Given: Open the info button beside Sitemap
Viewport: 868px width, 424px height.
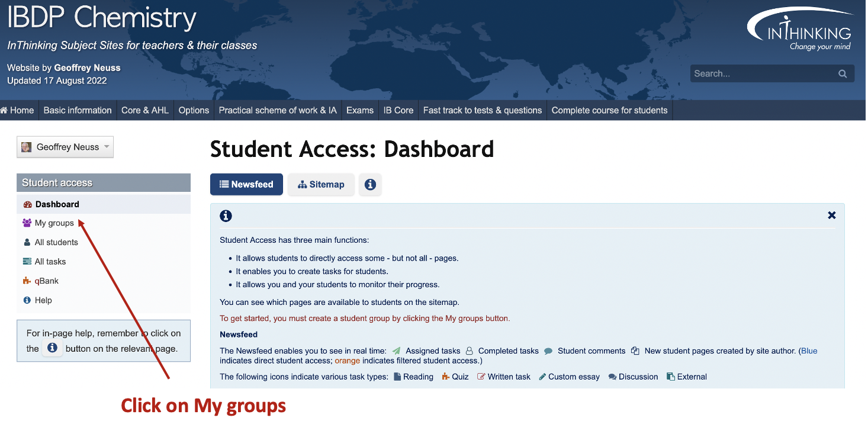Looking at the screenshot, I should coord(370,185).
